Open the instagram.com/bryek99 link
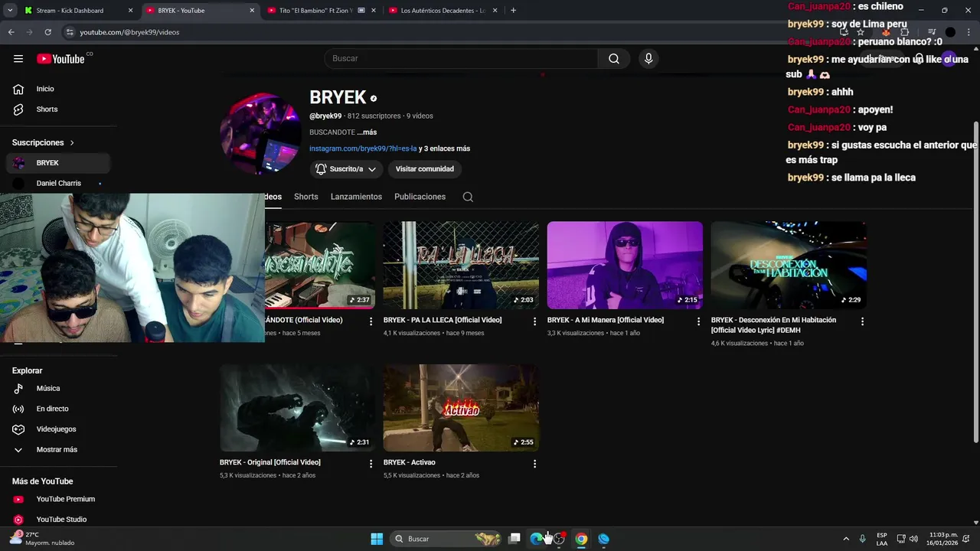980x551 pixels. pos(363,148)
